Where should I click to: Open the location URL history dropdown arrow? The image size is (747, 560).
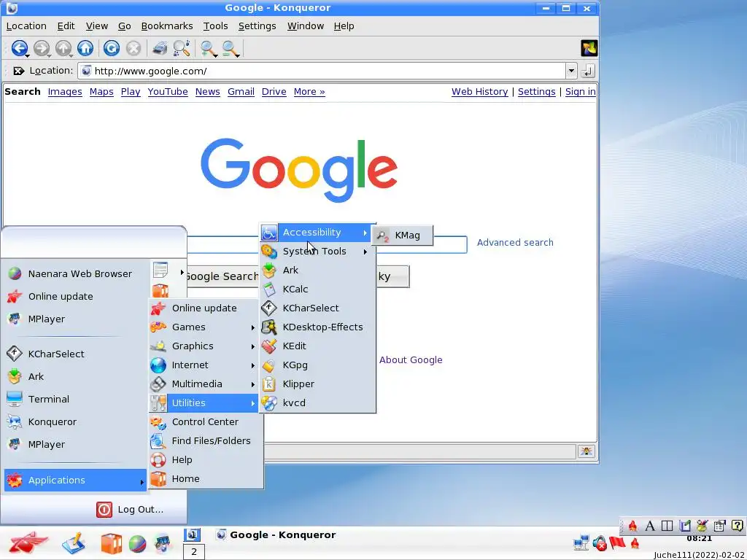571,71
